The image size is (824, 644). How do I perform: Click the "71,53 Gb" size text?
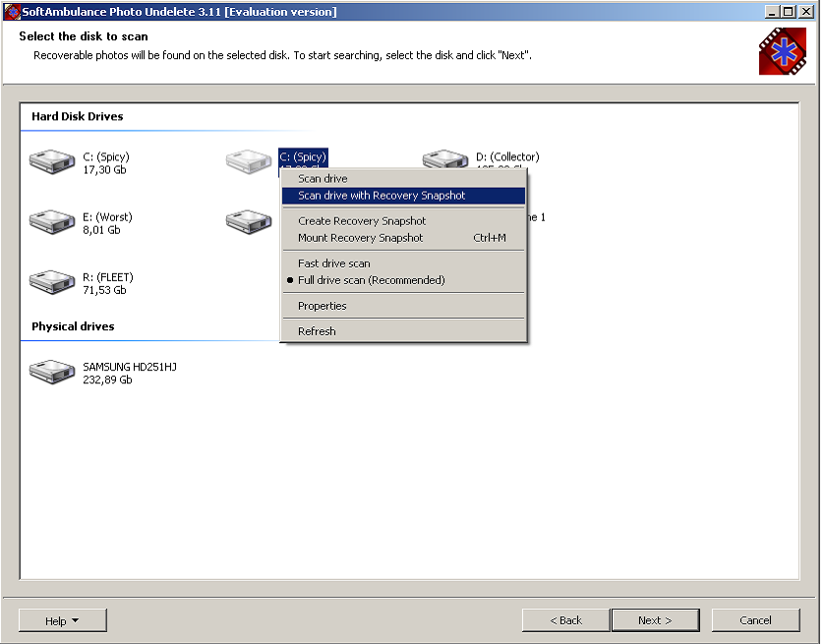104,290
